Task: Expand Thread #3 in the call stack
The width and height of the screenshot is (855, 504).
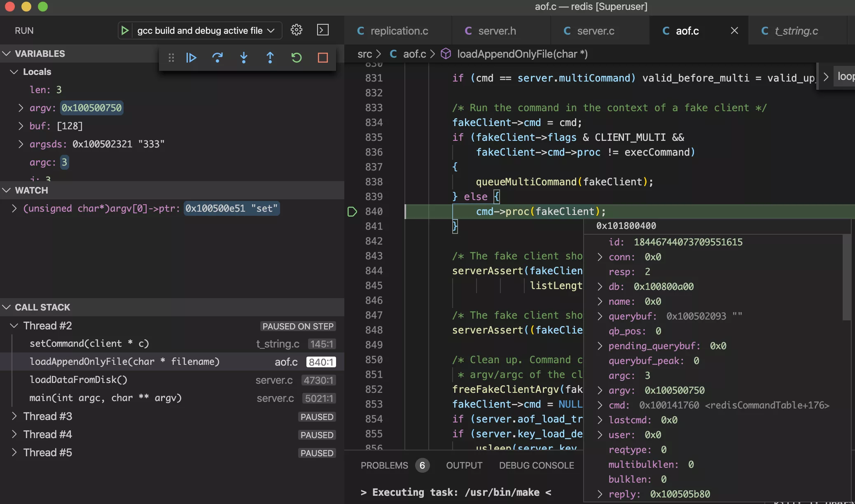Action: click(14, 416)
